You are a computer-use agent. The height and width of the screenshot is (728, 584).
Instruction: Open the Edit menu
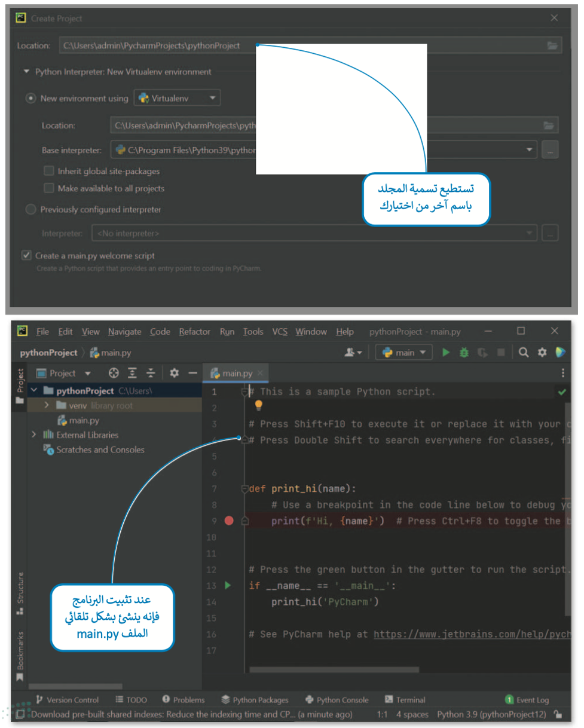click(x=65, y=332)
